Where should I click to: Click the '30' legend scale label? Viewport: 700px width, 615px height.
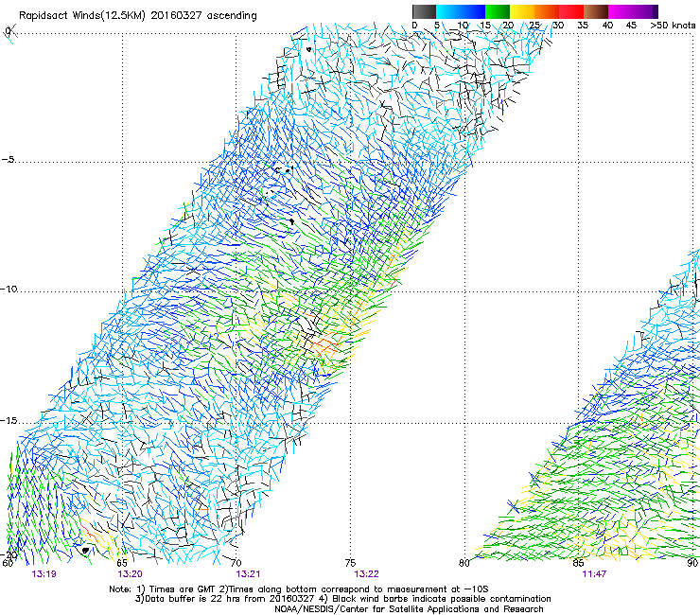tap(558, 26)
